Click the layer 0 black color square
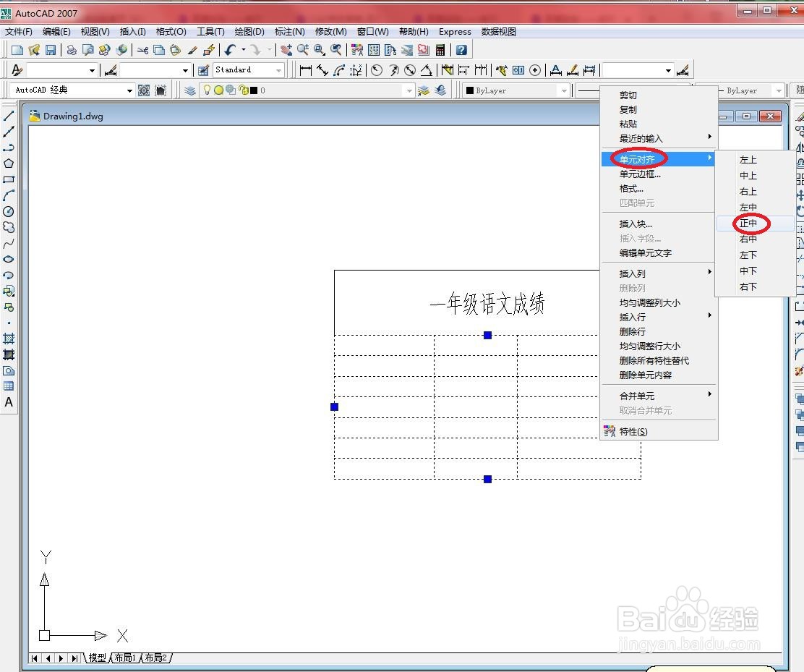The image size is (804, 672). 254,90
